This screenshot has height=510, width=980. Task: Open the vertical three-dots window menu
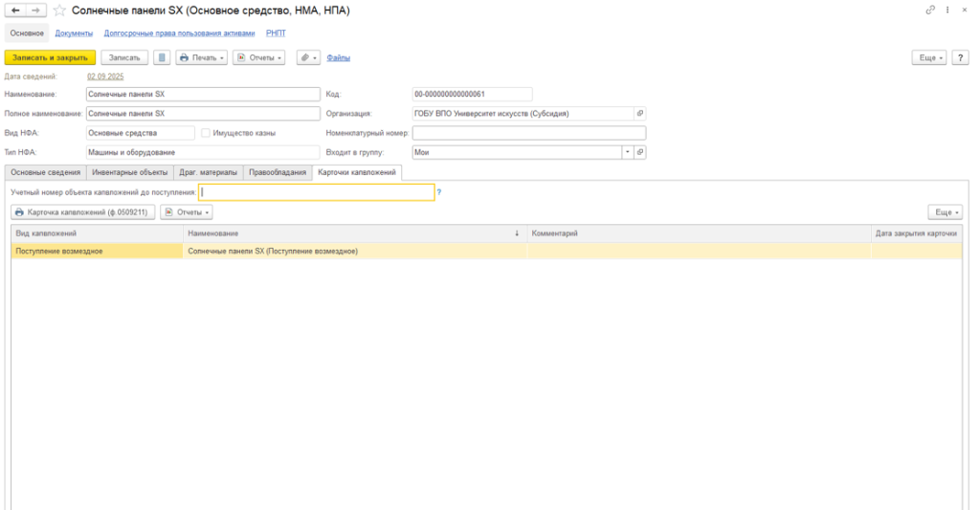pos(947,10)
